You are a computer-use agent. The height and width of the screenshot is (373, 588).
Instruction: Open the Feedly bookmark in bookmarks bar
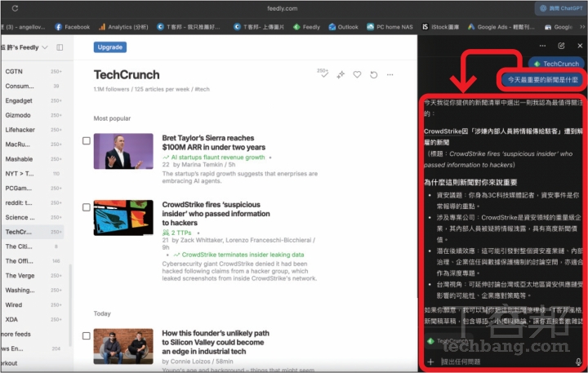click(x=307, y=27)
